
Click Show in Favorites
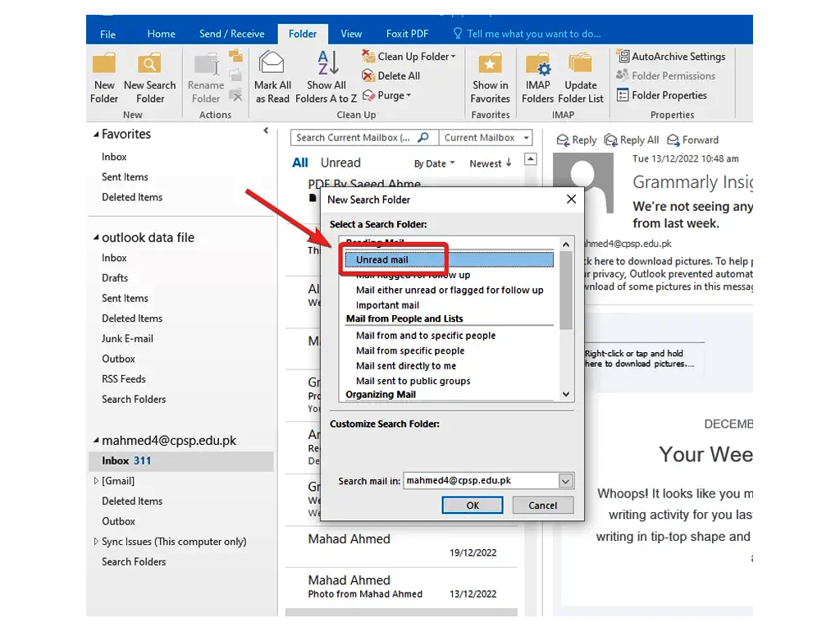490,74
